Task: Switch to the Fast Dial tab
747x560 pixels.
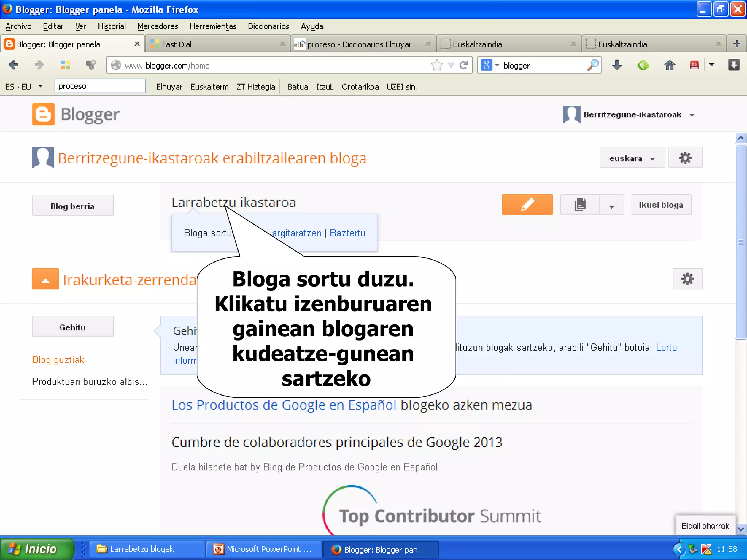Action: pyautogui.click(x=218, y=44)
